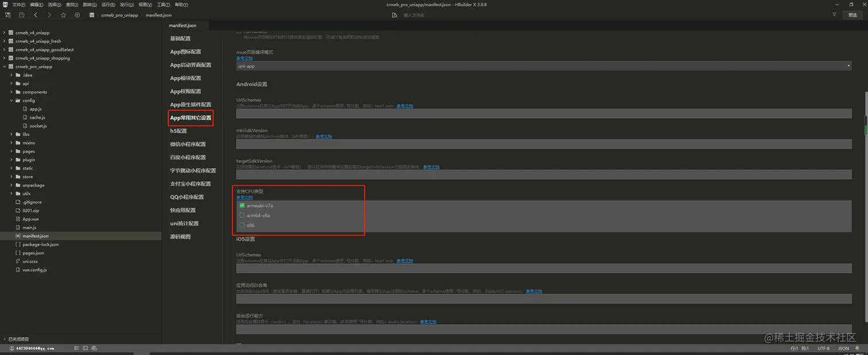Click JSON language mode in status bar
868x355 pixels.
point(843,348)
